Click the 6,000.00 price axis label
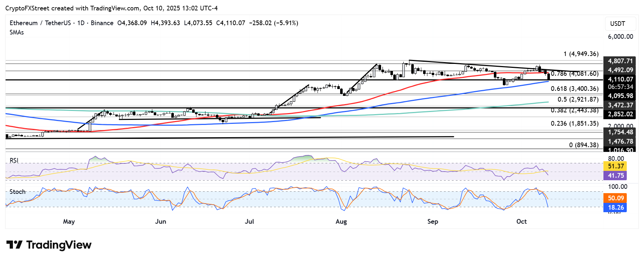The image size is (644, 261). click(620, 37)
